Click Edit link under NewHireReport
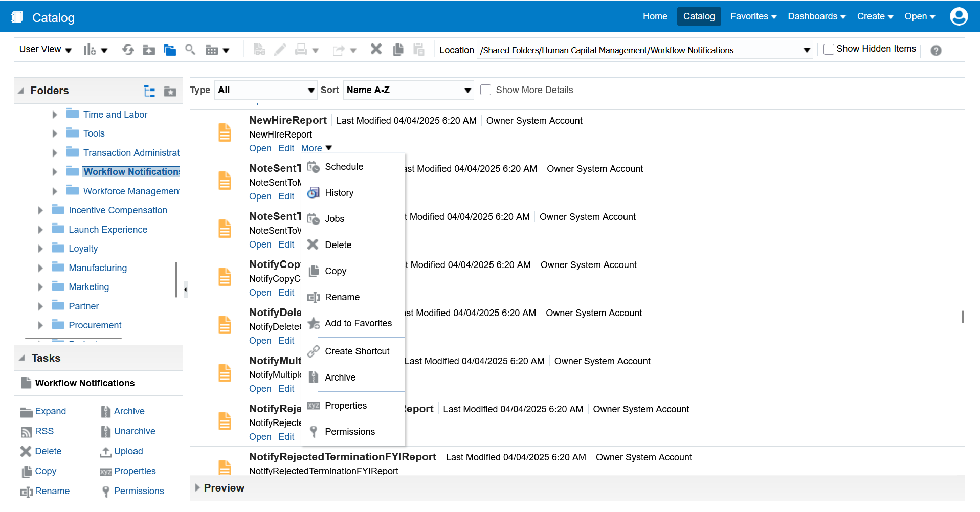 coord(286,148)
